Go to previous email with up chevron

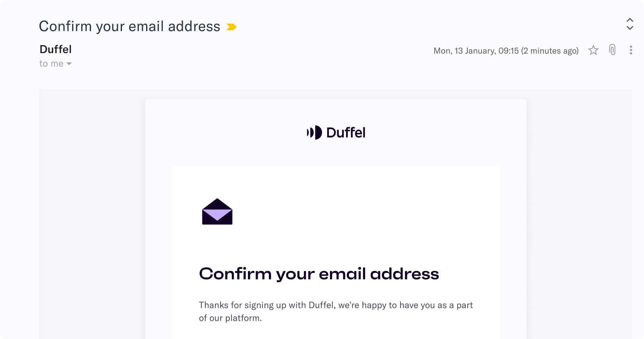click(630, 20)
